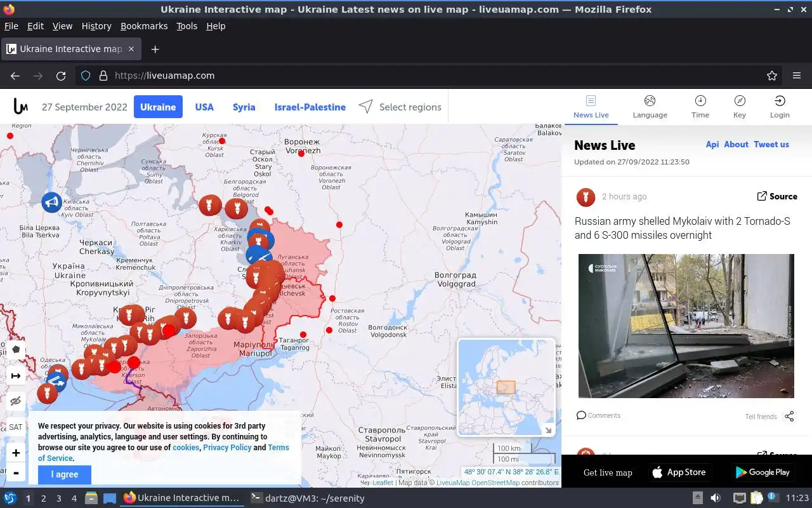812x508 pixels.
Task: Zoom in the map with plus button
Action: click(x=16, y=453)
